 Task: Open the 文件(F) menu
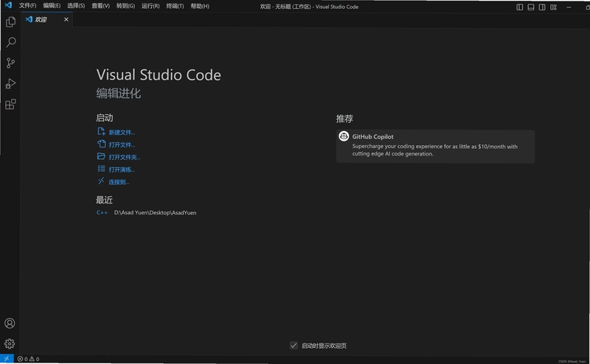pyautogui.click(x=27, y=6)
